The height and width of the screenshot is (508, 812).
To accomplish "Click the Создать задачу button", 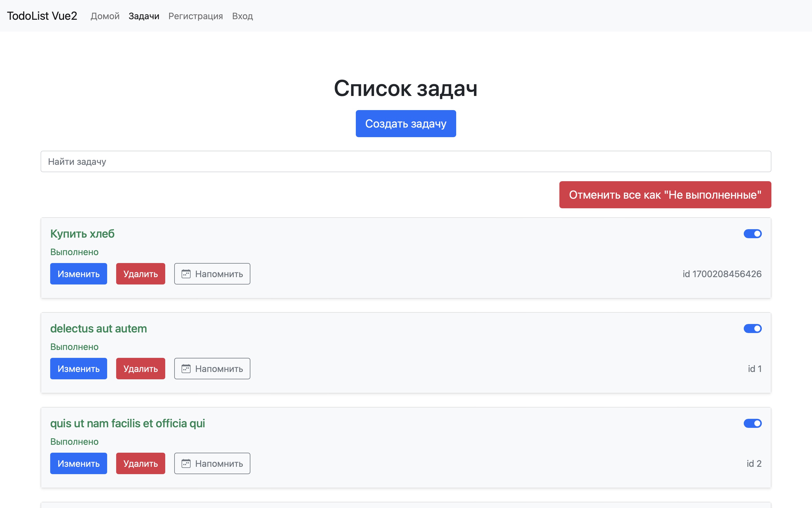I will pyautogui.click(x=406, y=124).
